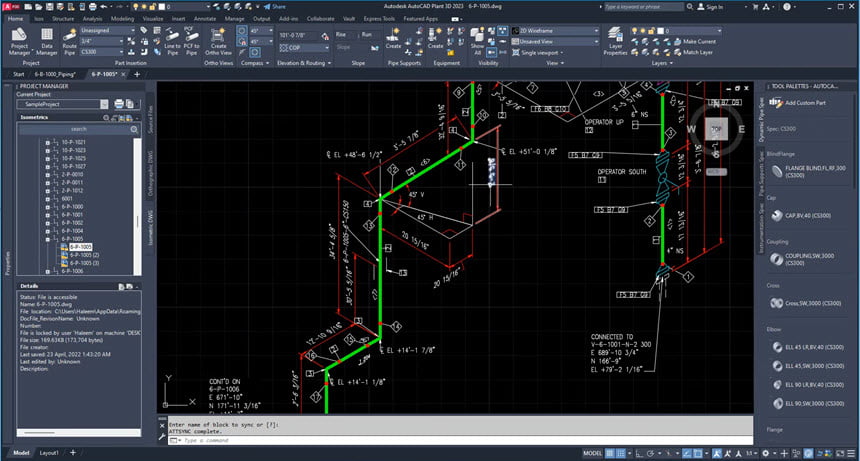Click the TOP face of the ViewCube

point(716,129)
